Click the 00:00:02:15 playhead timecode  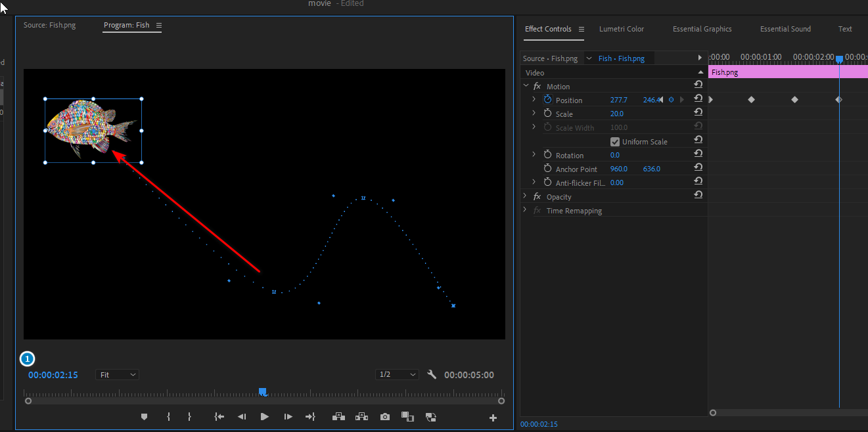[53, 375]
